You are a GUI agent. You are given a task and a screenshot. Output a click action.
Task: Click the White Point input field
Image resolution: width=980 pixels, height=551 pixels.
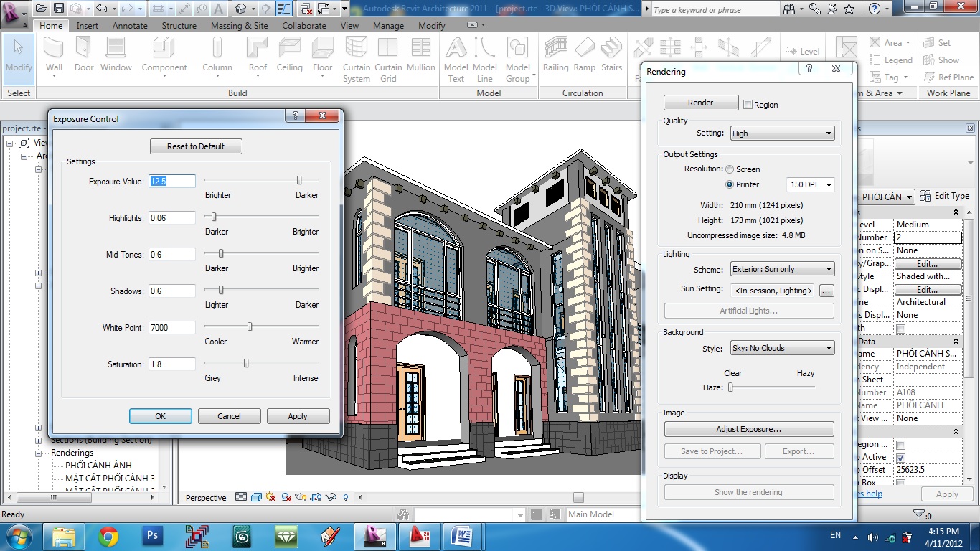click(172, 328)
